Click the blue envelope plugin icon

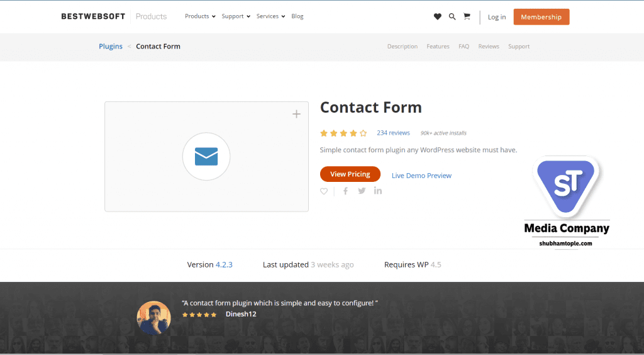point(206,157)
